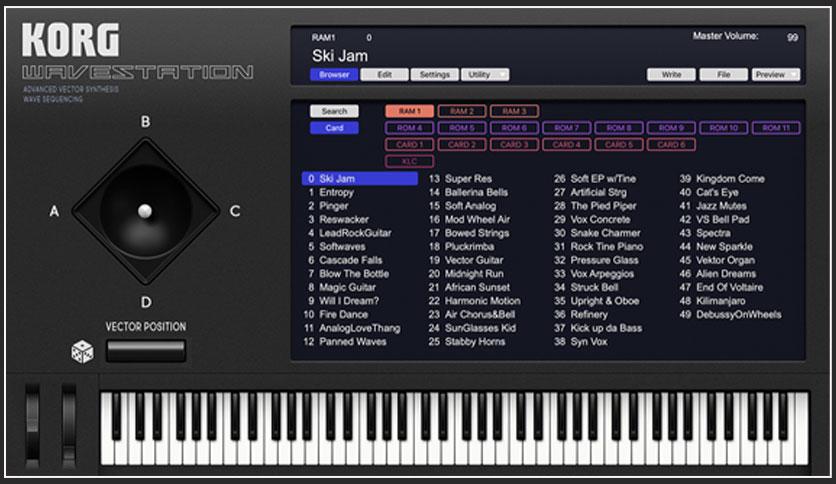Click the Search button
Viewport: 836px width, 484px height.
334,111
